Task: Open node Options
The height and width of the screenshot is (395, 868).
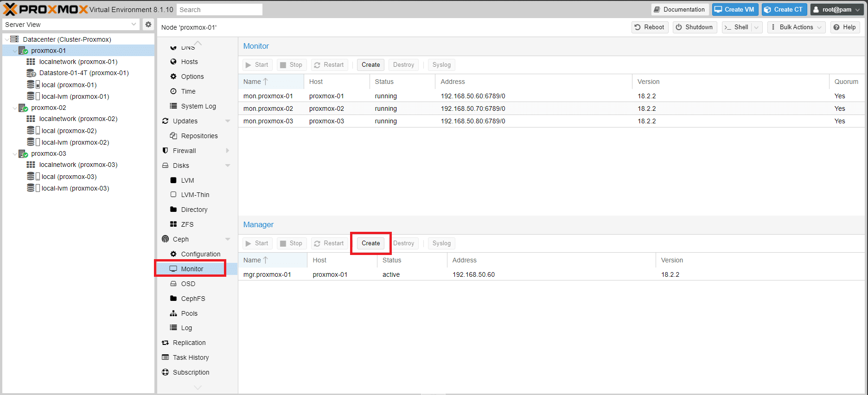Action: click(x=192, y=76)
